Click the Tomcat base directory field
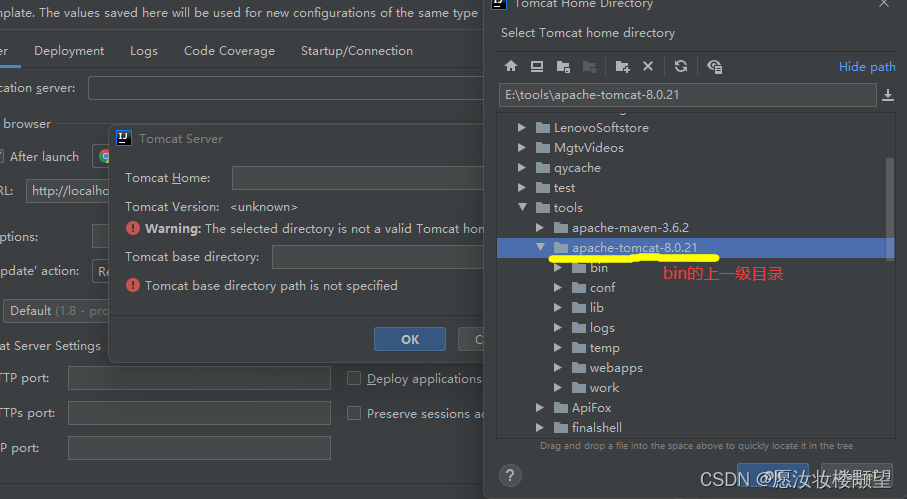This screenshot has width=907, height=499. point(378,257)
